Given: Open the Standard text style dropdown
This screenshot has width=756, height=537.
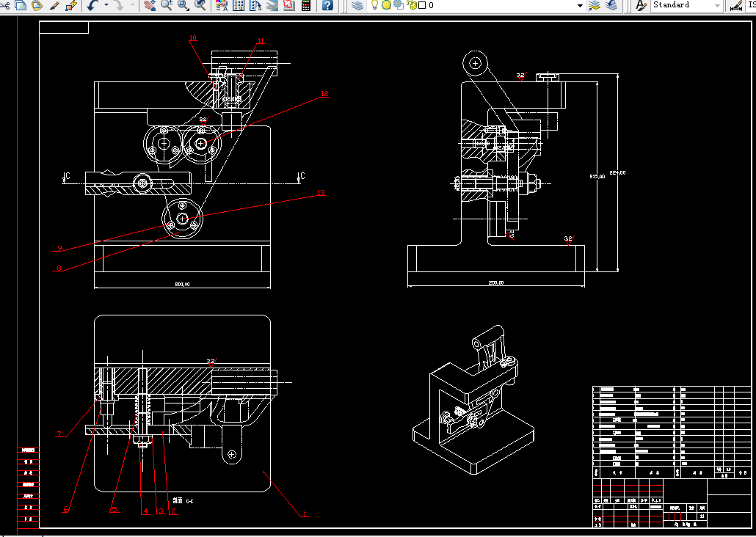Looking at the screenshot, I should tap(716, 5).
